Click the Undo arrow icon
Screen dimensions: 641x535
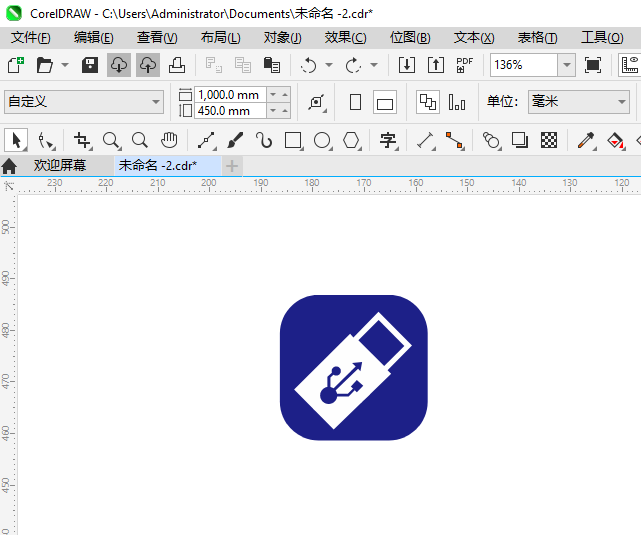coord(309,65)
